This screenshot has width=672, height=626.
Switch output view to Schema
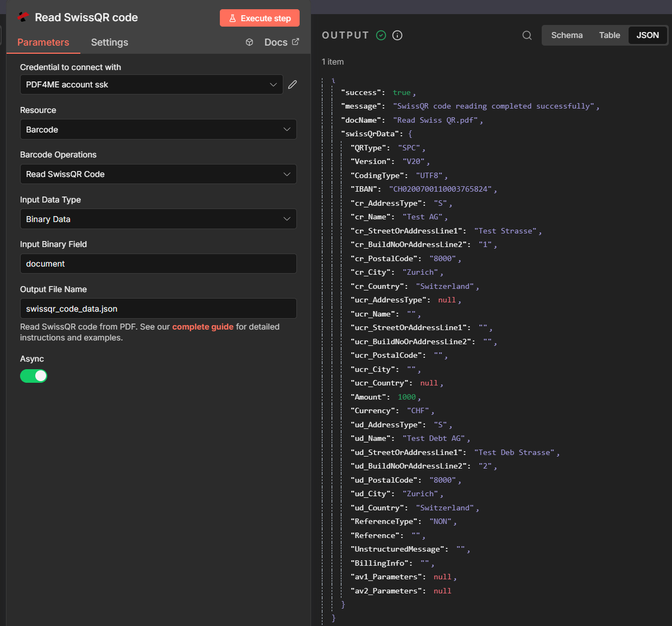pyautogui.click(x=567, y=35)
